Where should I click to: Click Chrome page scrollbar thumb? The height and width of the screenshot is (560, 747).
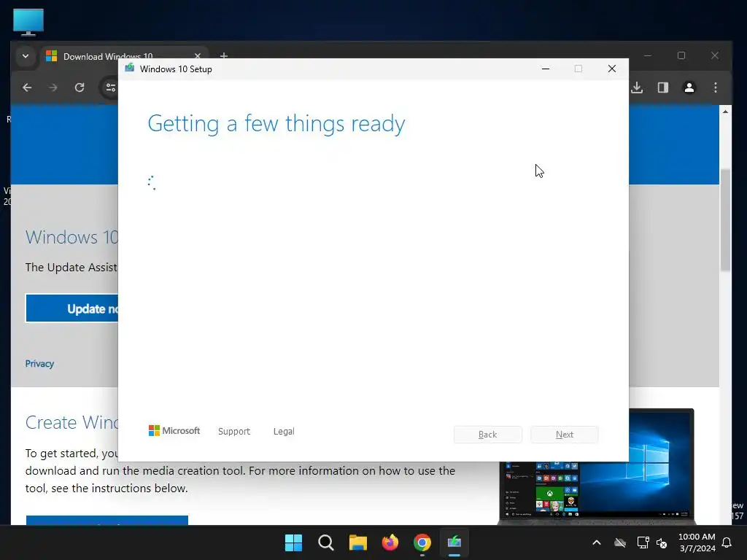coord(725,220)
